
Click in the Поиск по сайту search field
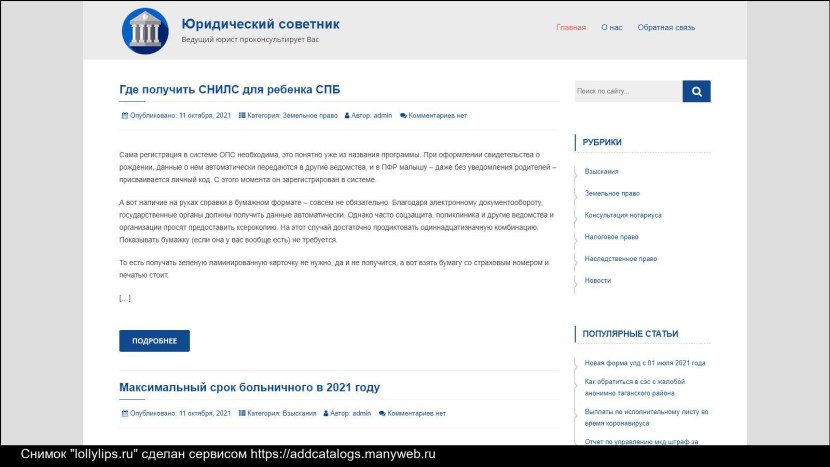click(x=628, y=91)
